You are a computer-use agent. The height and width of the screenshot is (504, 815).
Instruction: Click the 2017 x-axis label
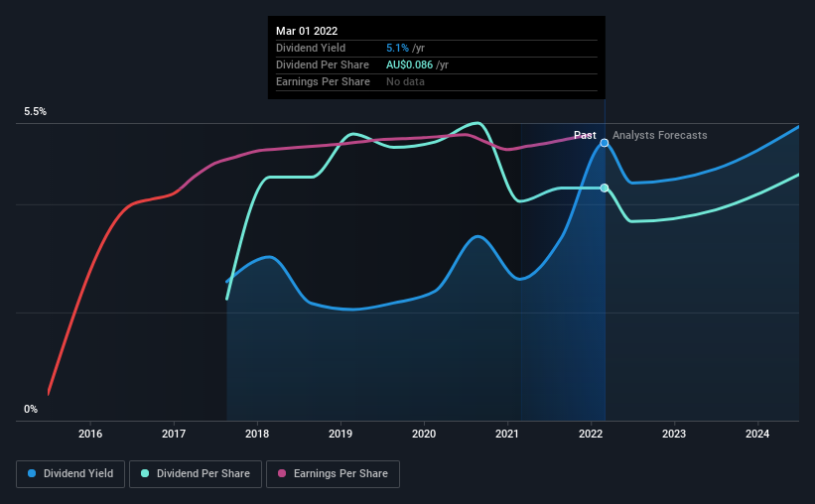tap(174, 434)
